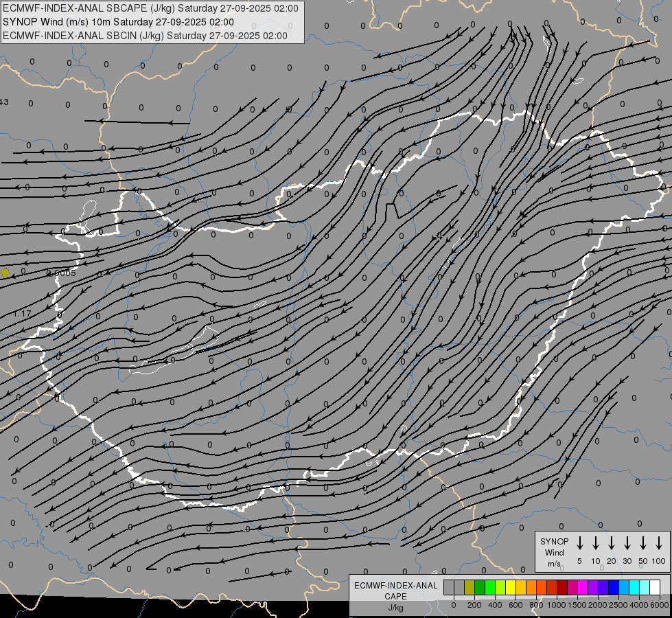Image resolution: width=672 pixels, height=618 pixels.
Task: Pick the amber CAPE swatch at 600
Action: 521,587
